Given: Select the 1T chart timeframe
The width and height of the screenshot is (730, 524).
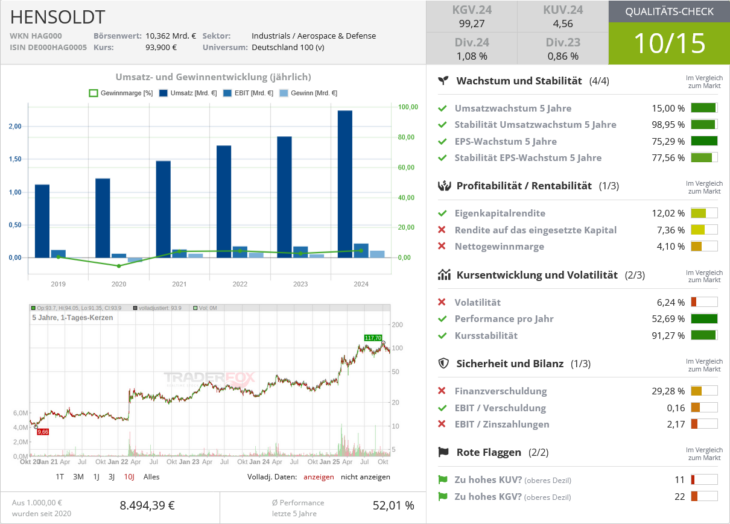Looking at the screenshot, I should pos(60,477).
